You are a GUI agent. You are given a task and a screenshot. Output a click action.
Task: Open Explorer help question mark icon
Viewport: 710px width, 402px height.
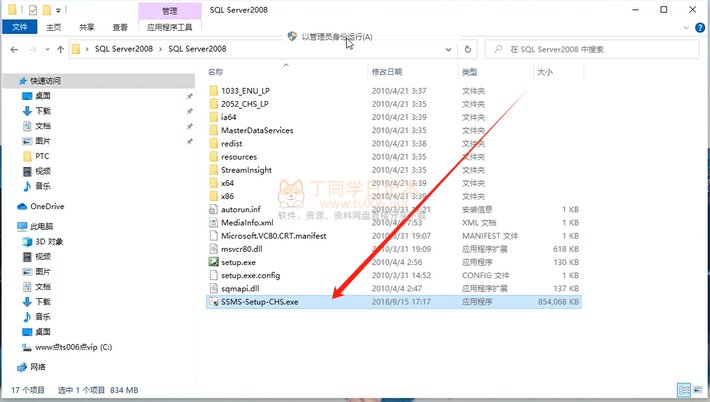tap(700, 28)
